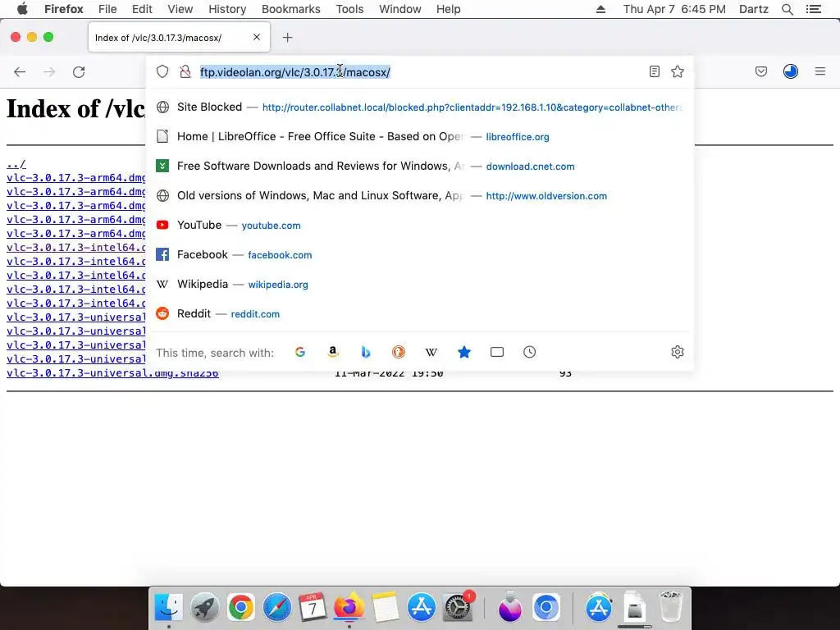The image size is (840, 630).
Task: Open the Bookmarks menu
Action: pos(291,9)
